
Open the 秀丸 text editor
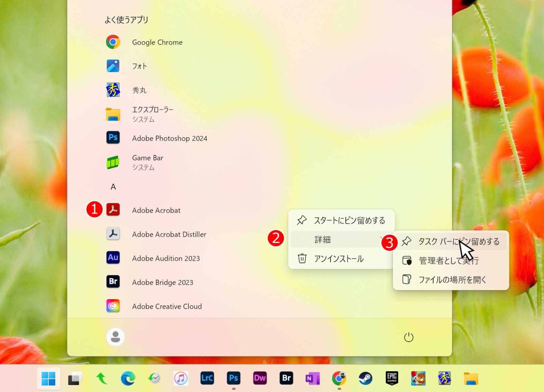[x=139, y=90]
